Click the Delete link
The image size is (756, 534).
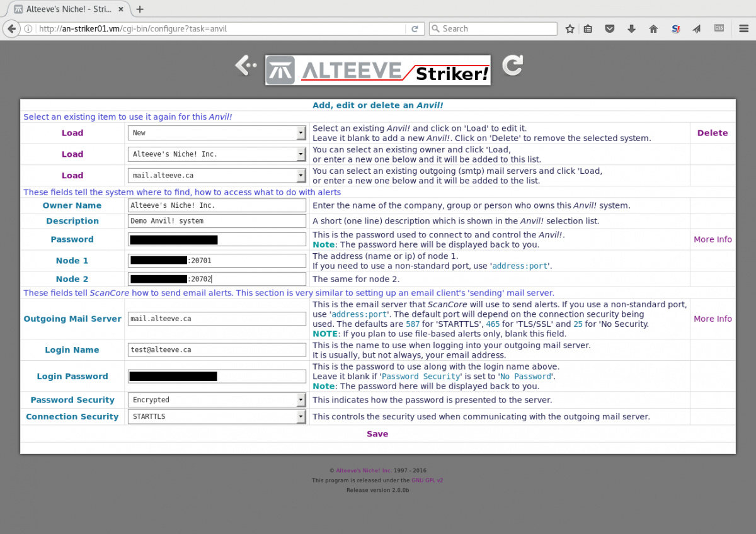pyautogui.click(x=712, y=133)
